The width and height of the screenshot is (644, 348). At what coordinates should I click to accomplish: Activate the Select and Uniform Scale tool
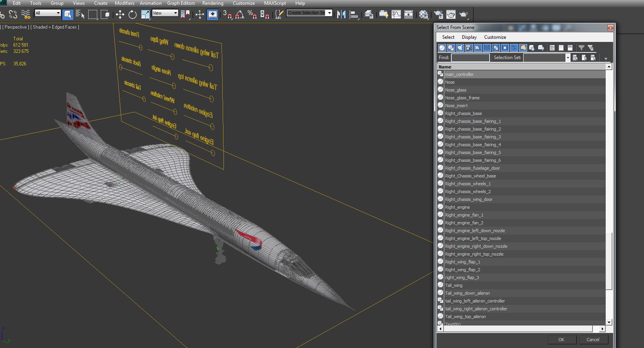pos(145,14)
